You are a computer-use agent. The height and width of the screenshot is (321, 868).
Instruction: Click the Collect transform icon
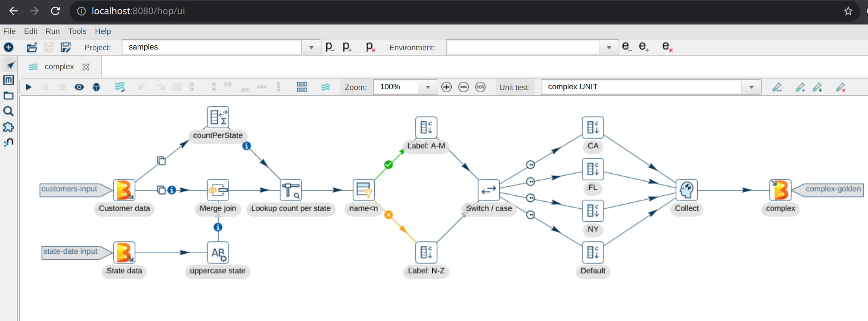click(686, 190)
